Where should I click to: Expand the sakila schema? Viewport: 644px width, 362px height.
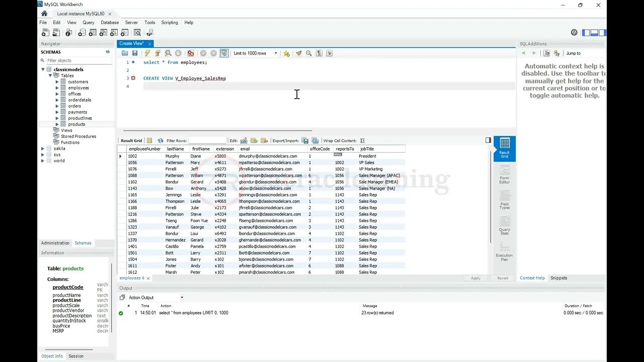click(x=43, y=148)
